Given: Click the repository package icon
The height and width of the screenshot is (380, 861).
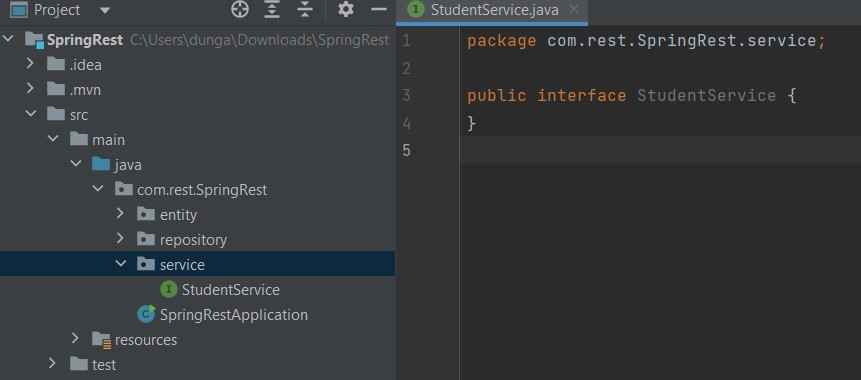Looking at the screenshot, I should click(x=146, y=239).
